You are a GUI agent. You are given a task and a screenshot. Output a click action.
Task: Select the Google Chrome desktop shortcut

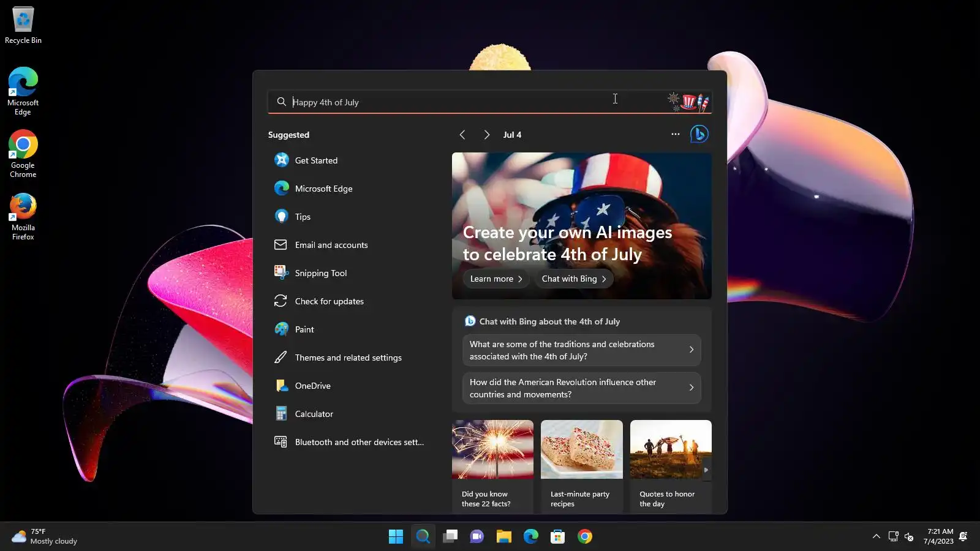click(x=23, y=154)
